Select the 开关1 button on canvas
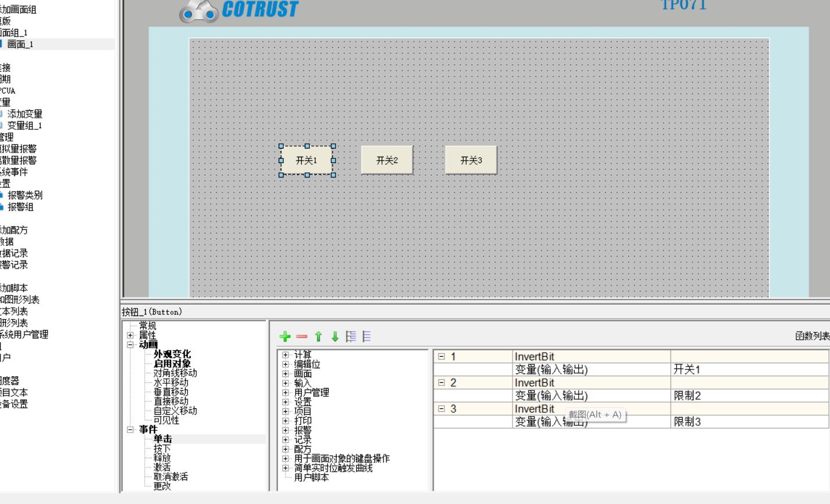The height and width of the screenshot is (504, 830). [x=307, y=160]
